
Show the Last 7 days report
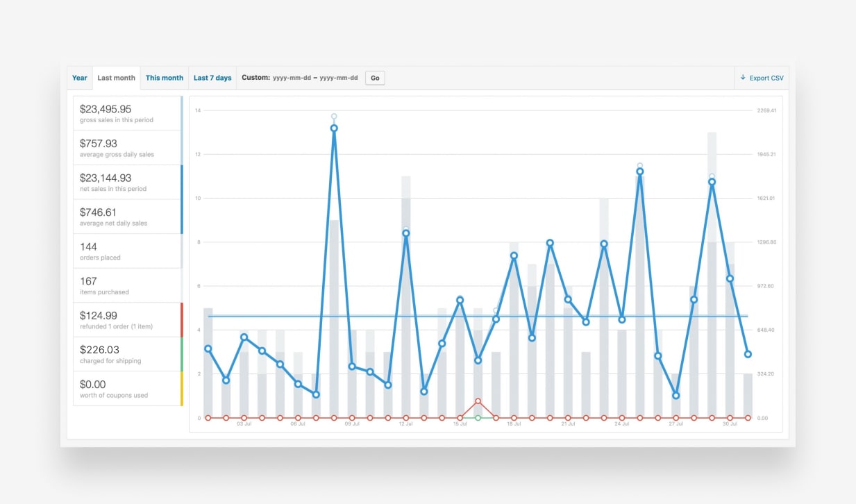[x=212, y=78]
